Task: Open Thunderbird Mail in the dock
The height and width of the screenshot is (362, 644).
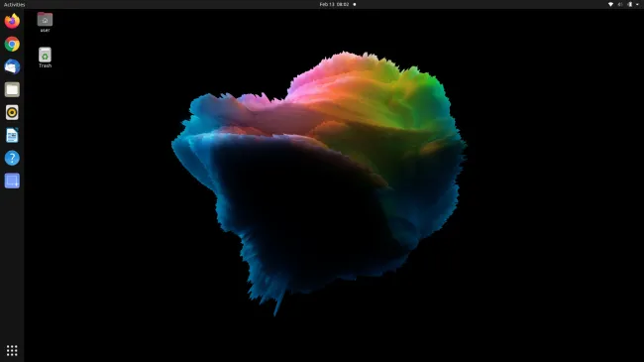Action: click(12, 66)
